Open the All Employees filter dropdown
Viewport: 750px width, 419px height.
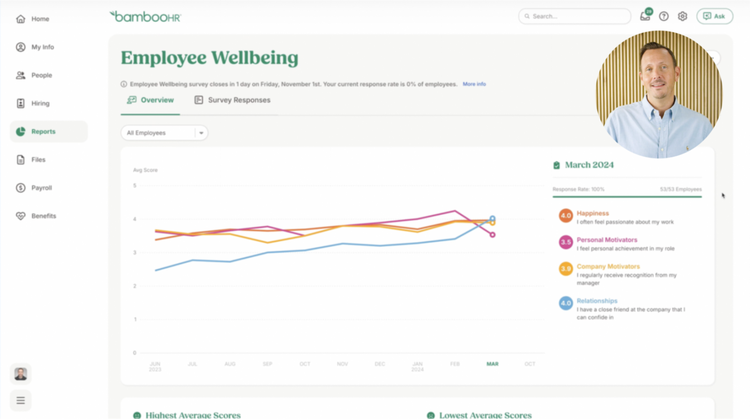coord(164,133)
